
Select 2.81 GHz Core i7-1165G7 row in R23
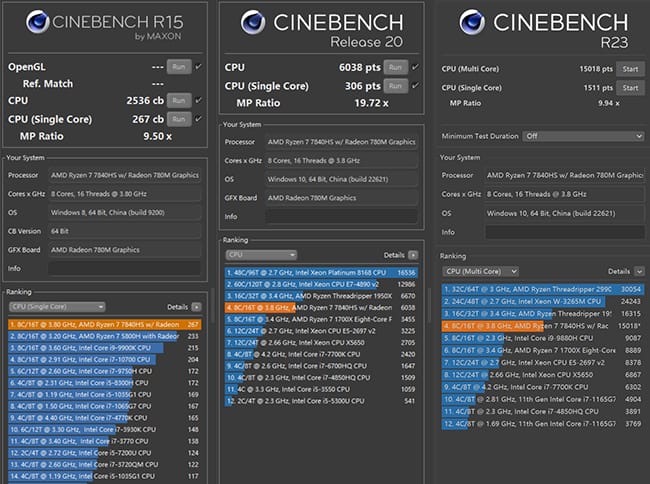(543, 399)
